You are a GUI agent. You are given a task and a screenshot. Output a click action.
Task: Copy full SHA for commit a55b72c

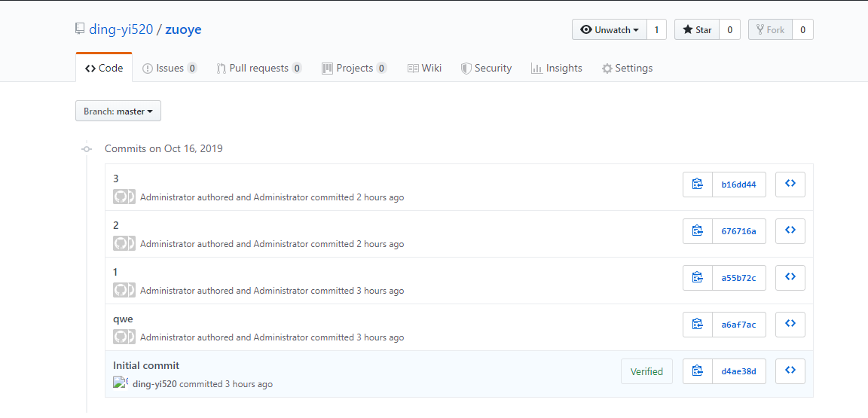[x=698, y=278]
